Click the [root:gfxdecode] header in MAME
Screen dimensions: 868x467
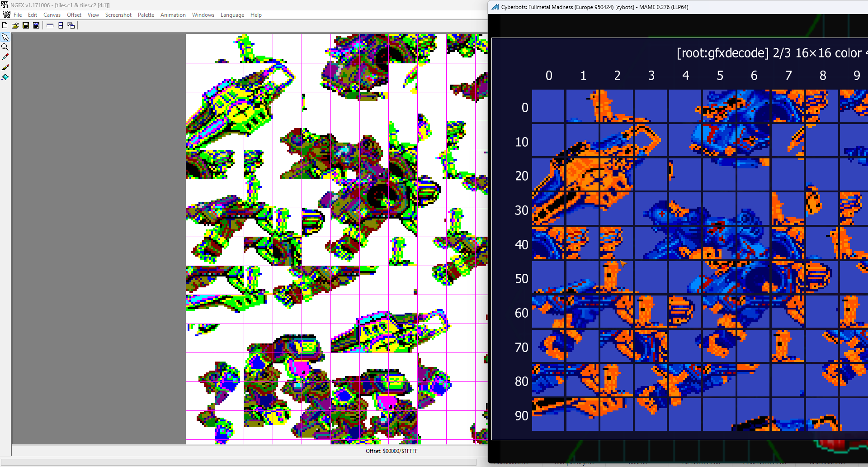click(722, 53)
